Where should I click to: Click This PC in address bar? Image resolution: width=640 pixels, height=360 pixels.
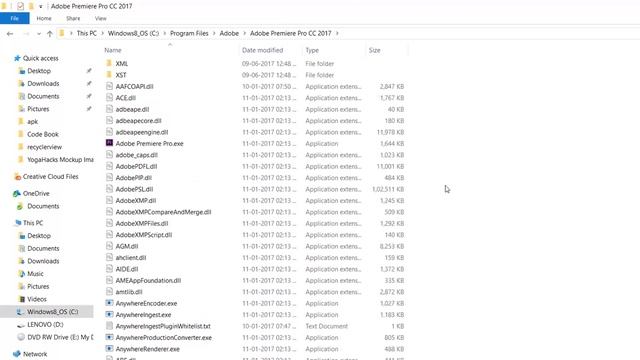pos(87,33)
